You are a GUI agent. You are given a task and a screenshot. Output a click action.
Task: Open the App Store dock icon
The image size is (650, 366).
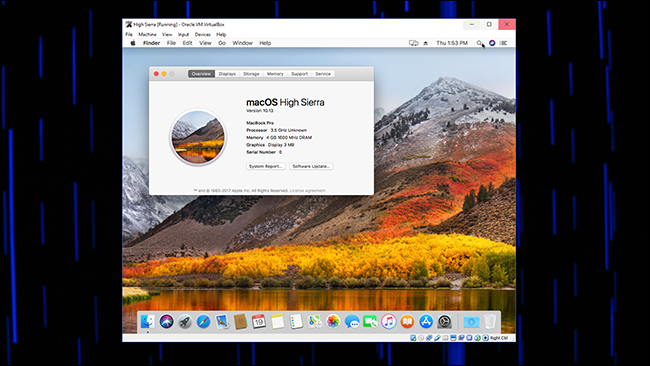click(x=426, y=322)
